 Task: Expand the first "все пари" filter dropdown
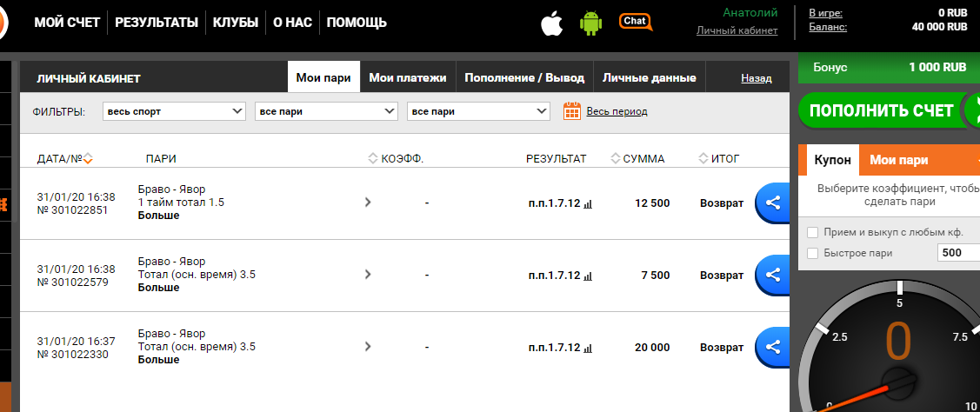click(x=326, y=111)
